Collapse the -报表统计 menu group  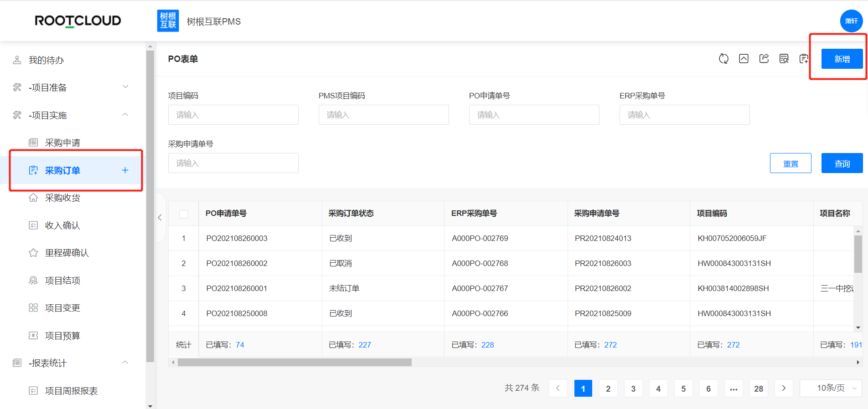pyautogui.click(x=73, y=363)
